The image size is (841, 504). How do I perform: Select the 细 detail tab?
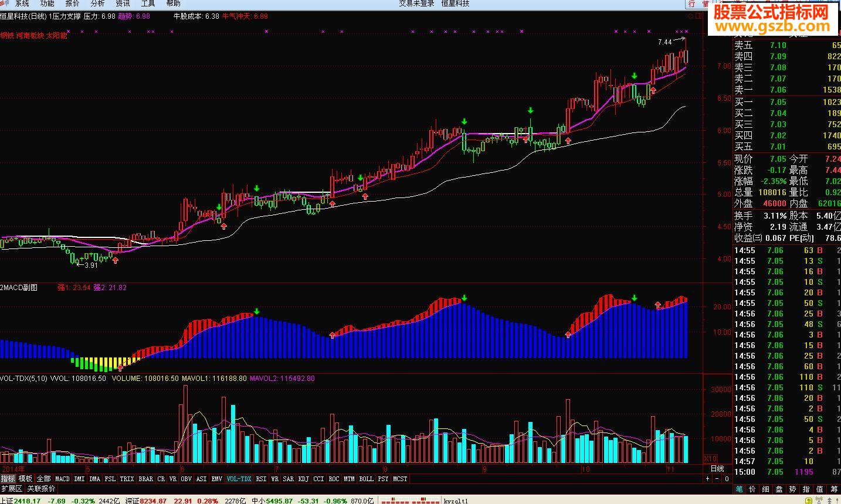(x=765, y=489)
